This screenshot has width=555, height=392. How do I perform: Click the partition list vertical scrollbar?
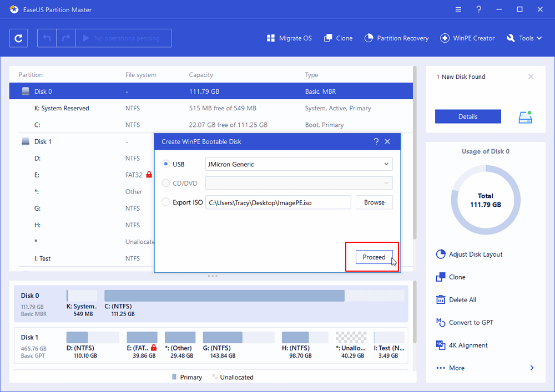pos(415,152)
